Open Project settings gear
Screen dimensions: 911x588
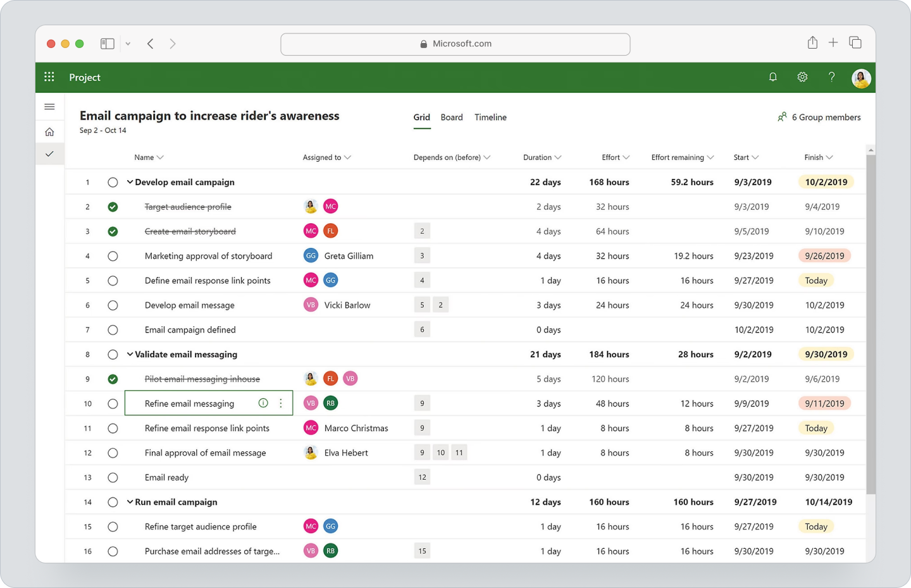(x=802, y=77)
